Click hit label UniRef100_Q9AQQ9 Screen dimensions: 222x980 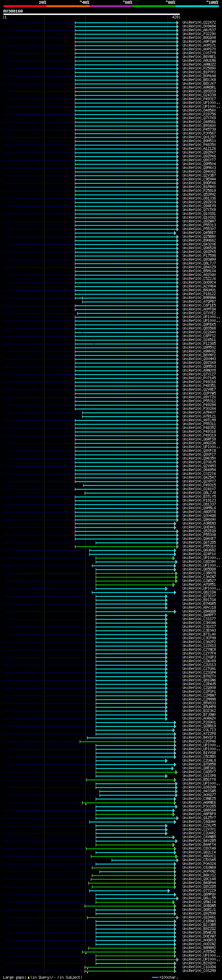199,611
